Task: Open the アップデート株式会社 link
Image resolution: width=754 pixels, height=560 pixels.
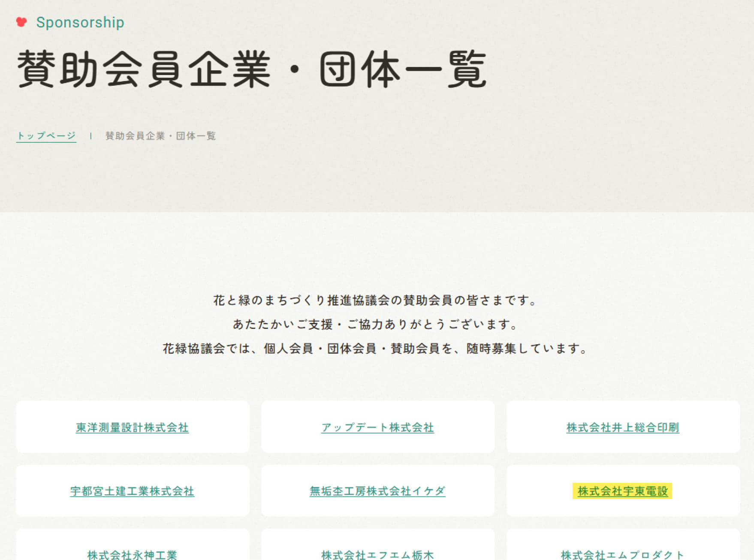Action: click(x=377, y=428)
